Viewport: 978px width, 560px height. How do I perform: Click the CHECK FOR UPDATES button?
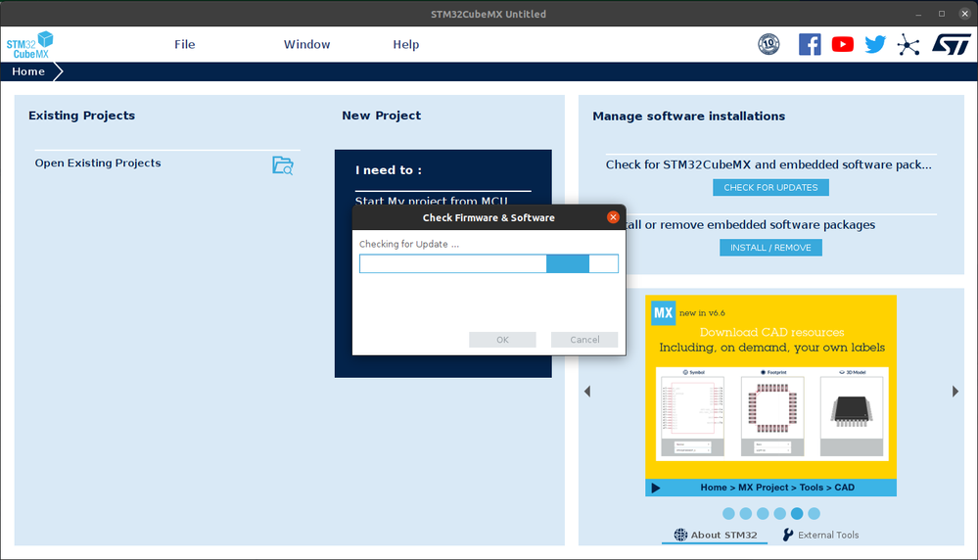tap(770, 187)
